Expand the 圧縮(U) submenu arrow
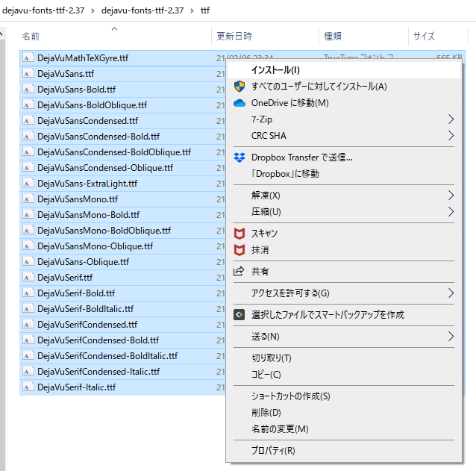The width and height of the screenshot is (476, 471). pos(451,212)
